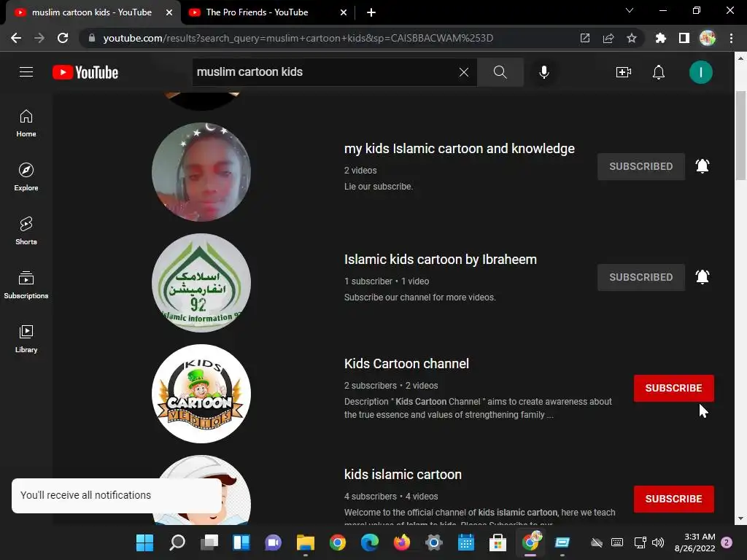Click '1 subscriber • 1 video' text
The image size is (747, 560).
pyautogui.click(x=387, y=281)
